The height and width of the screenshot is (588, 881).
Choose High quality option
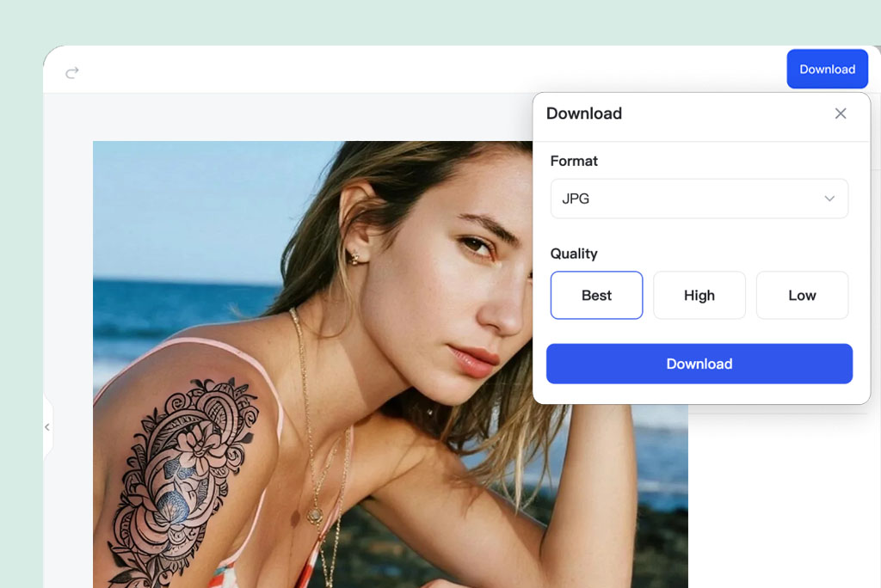(x=699, y=296)
